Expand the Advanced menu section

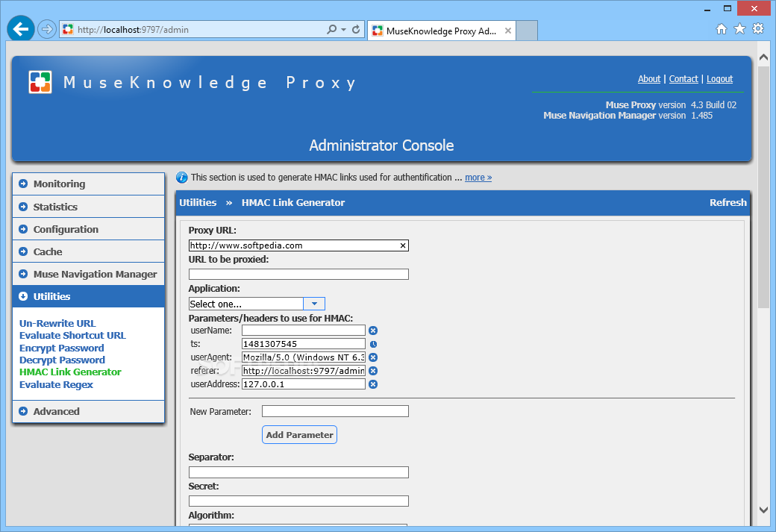point(88,411)
